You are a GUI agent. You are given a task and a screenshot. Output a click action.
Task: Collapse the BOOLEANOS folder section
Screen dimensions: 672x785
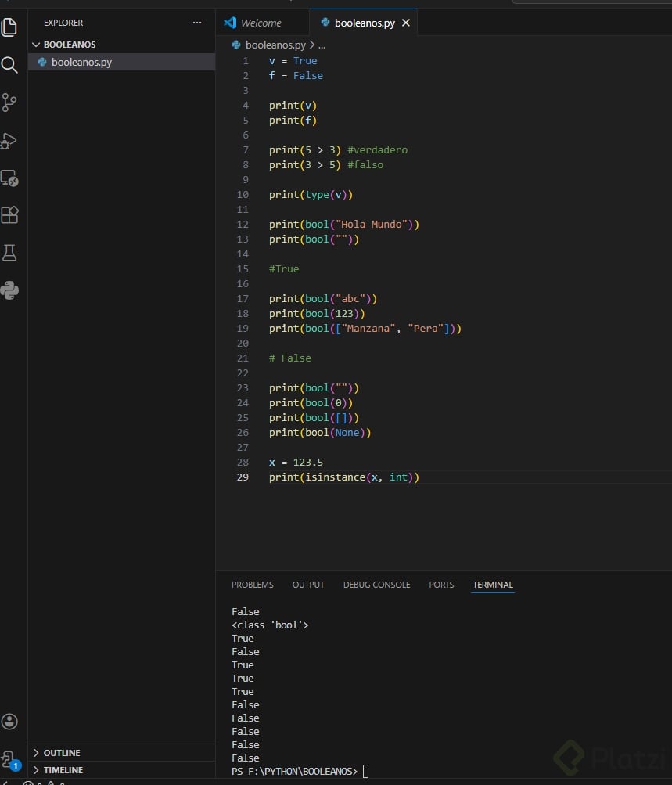(x=70, y=45)
